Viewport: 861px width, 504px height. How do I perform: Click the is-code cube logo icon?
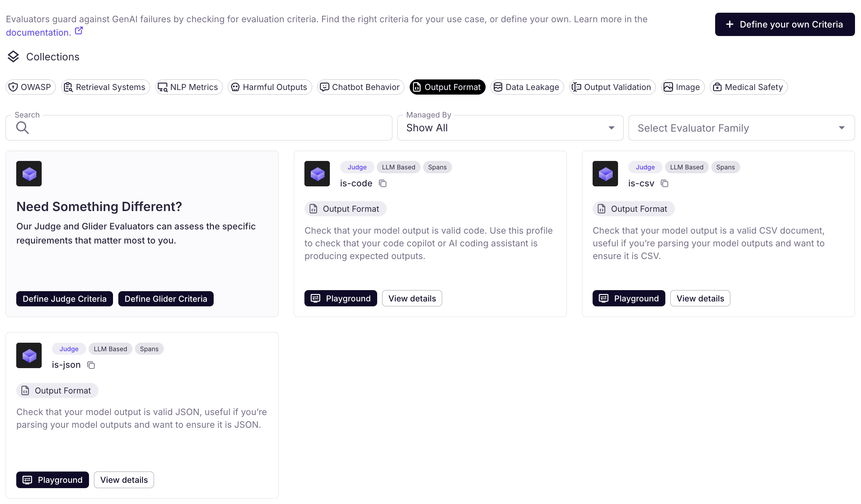317,174
